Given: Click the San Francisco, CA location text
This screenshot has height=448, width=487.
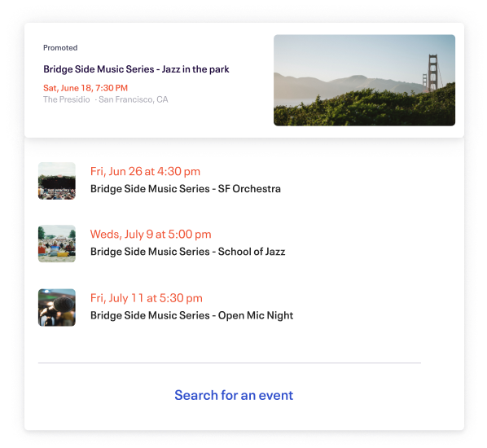Looking at the screenshot, I should point(134,99).
